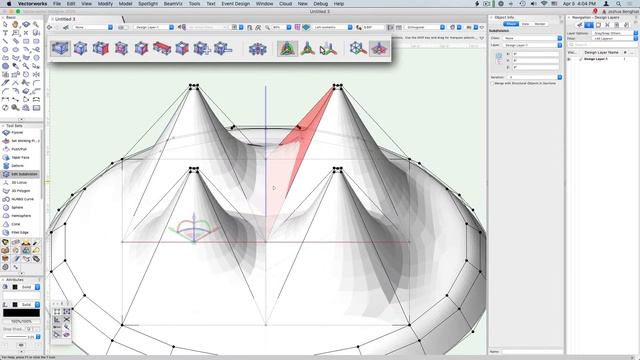Viewport: 640px width, 360px height.
Task: Open the Layer Options dropdown in Navigation
Action: coord(614,33)
